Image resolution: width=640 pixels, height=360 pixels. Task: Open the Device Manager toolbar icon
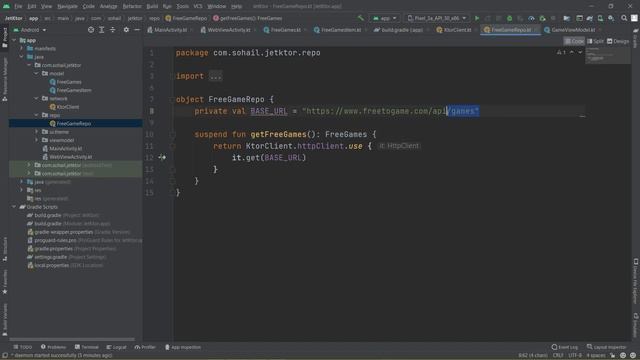click(600, 18)
